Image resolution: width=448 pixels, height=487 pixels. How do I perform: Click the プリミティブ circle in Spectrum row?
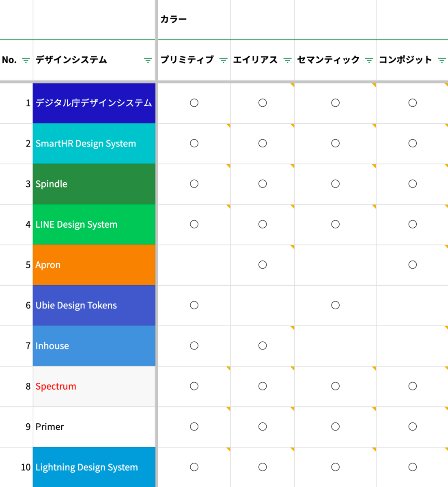(x=194, y=386)
